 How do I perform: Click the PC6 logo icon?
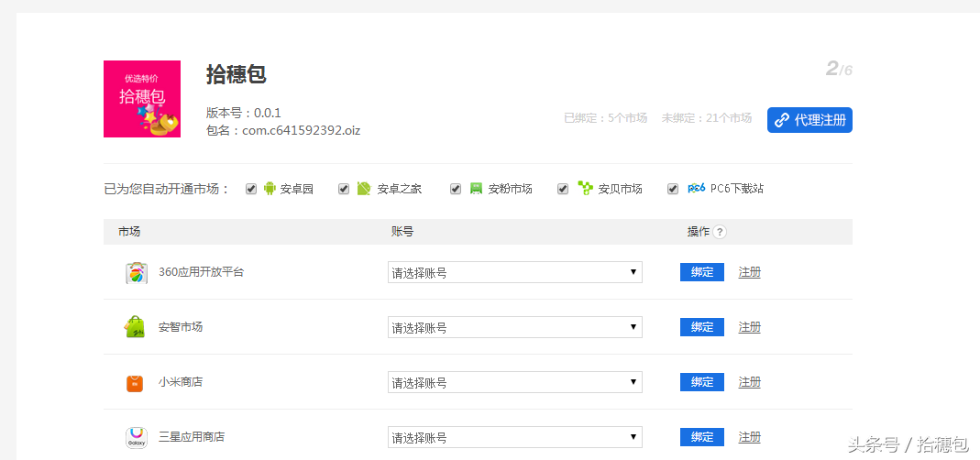(696, 188)
